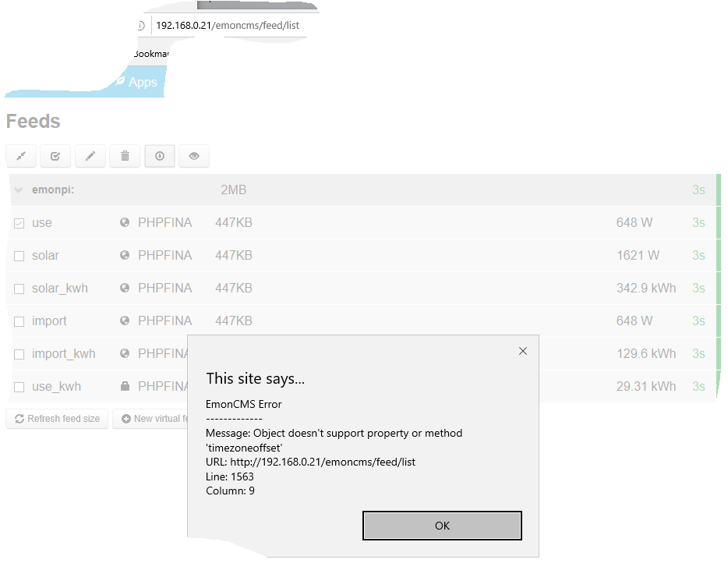Viewport: 728px width, 581px height.
Task: Tick the solar feed checkbox
Action: point(19,256)
